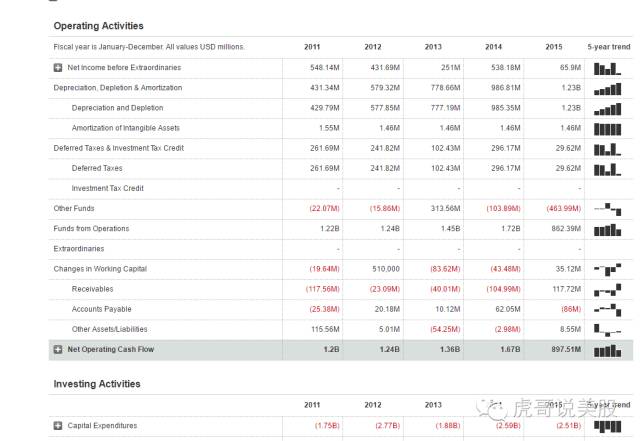
Task: Expand the Net Operating Cash Flow row
Action: tap(58, 349)
